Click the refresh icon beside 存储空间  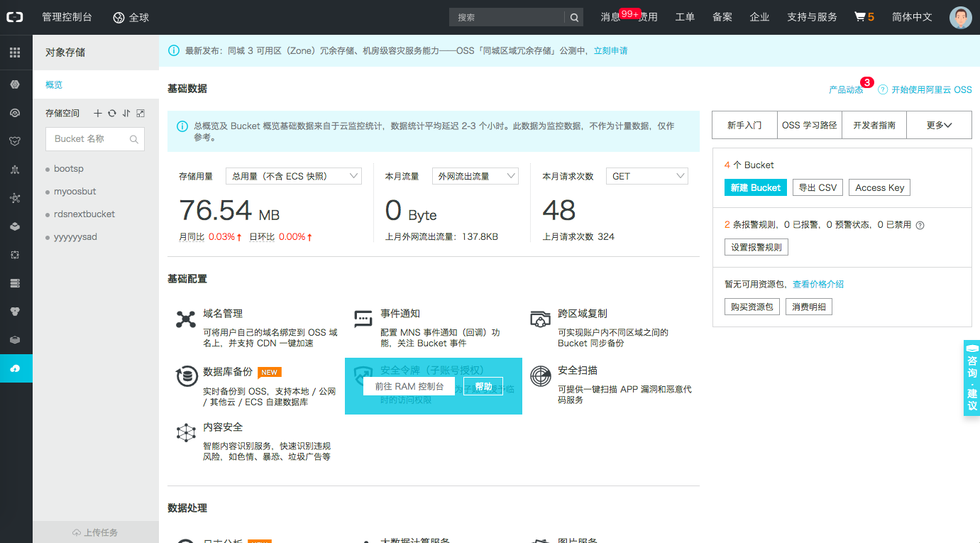pyautogui.click(x=112, y=114)
